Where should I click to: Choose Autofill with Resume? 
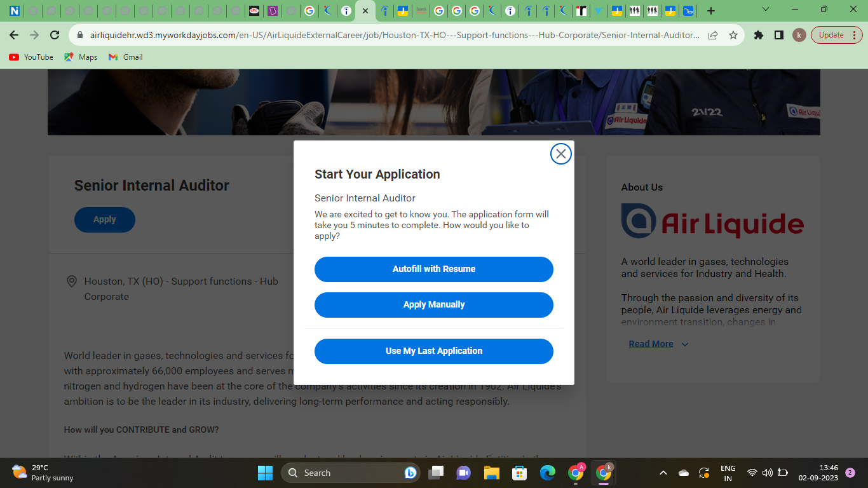[434, 269]
